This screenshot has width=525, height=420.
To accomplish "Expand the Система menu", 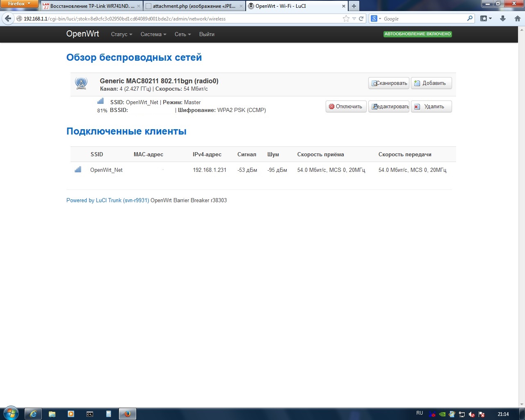I will coord(153,34).
